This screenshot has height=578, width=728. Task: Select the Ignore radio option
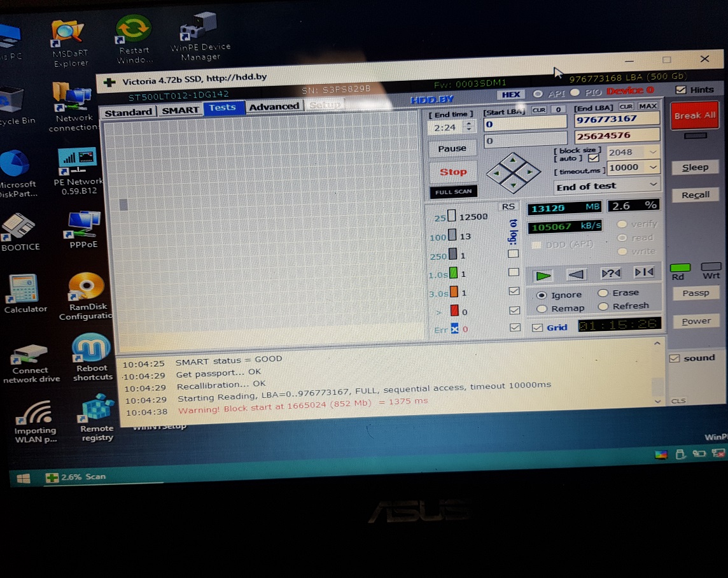(x=542, y=295)
